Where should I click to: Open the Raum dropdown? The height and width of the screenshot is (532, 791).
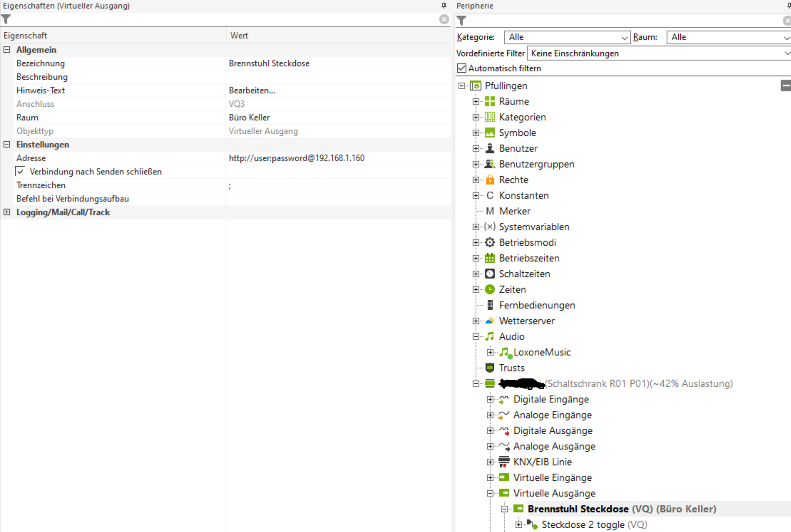click(729, 37)
